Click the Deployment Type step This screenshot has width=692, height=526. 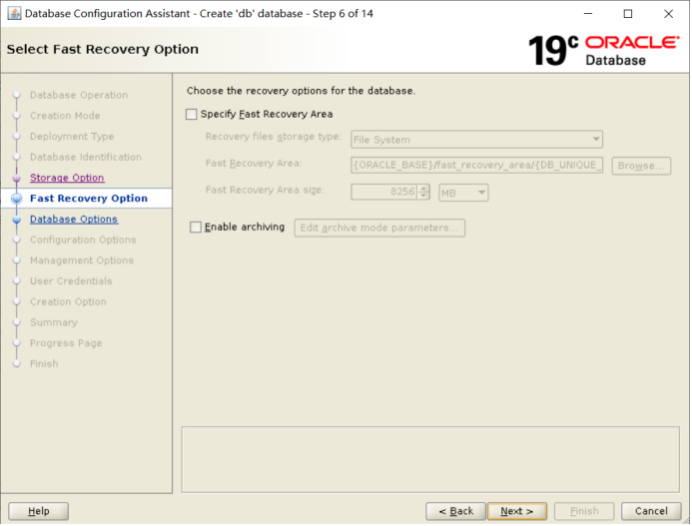click(x=72, y=136)
